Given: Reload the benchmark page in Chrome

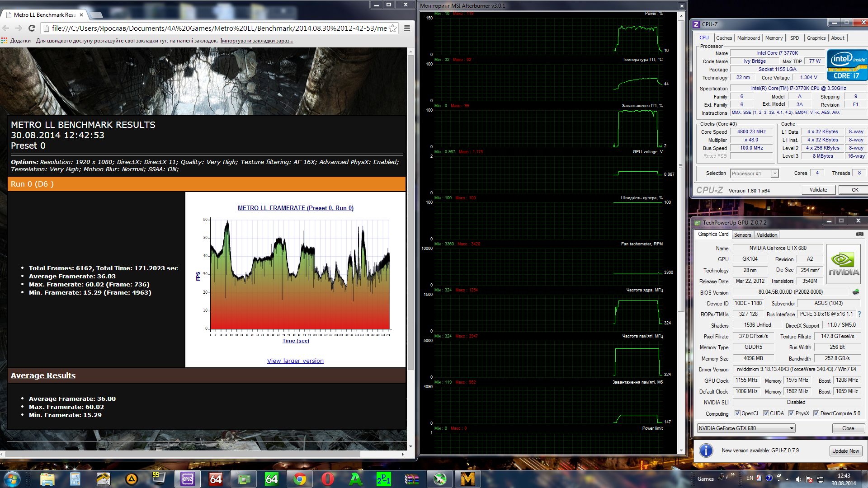Looking at the screenshot, I should (32, 28).
